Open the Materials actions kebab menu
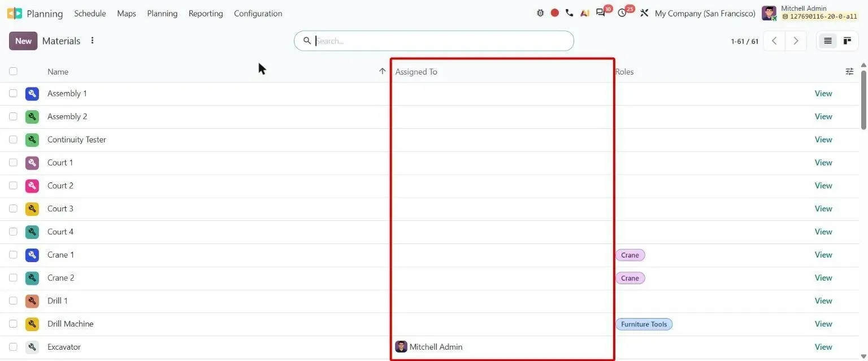The image size is (868, 361). pos(93,41)
